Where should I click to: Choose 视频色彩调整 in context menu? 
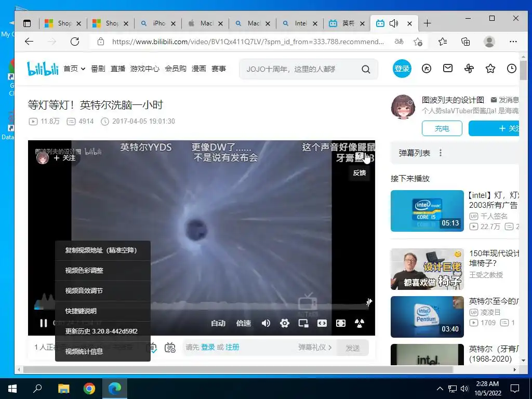(103, 270)
